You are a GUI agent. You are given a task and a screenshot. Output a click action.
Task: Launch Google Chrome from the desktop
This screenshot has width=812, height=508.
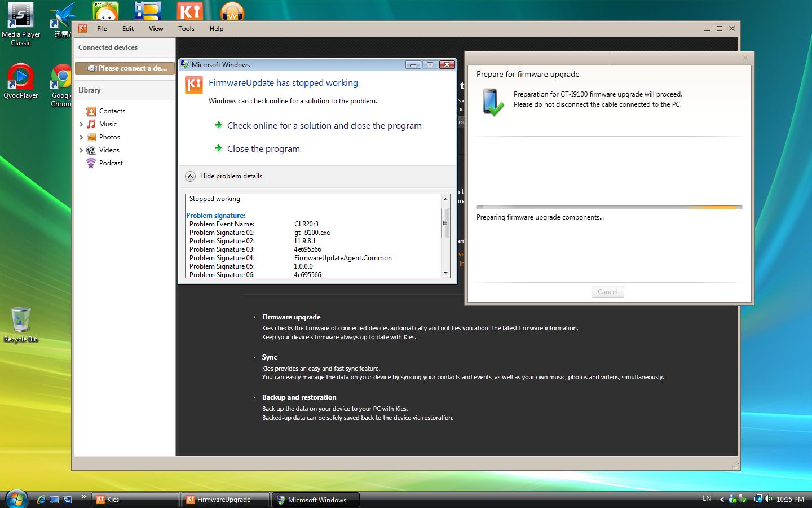tap(61, 86)
